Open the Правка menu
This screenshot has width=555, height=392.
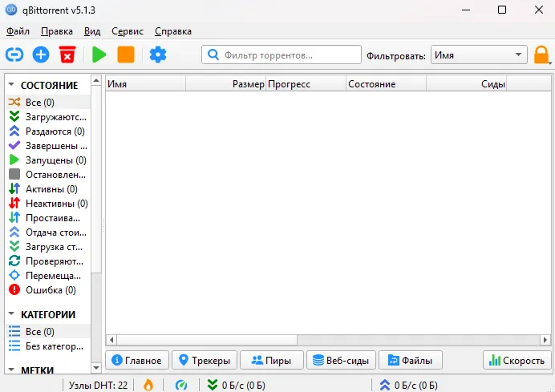pos(57,31)
